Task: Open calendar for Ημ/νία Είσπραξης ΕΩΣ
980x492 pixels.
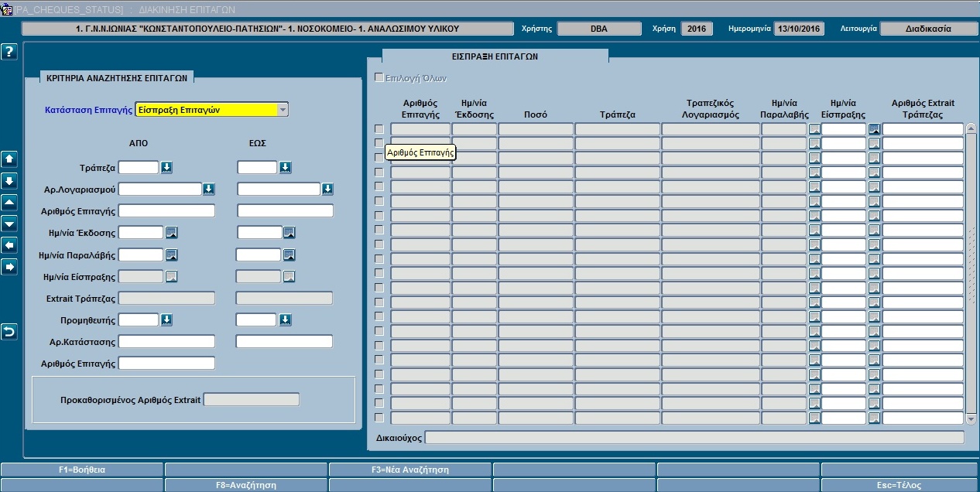Action: [x=290, y=276]
